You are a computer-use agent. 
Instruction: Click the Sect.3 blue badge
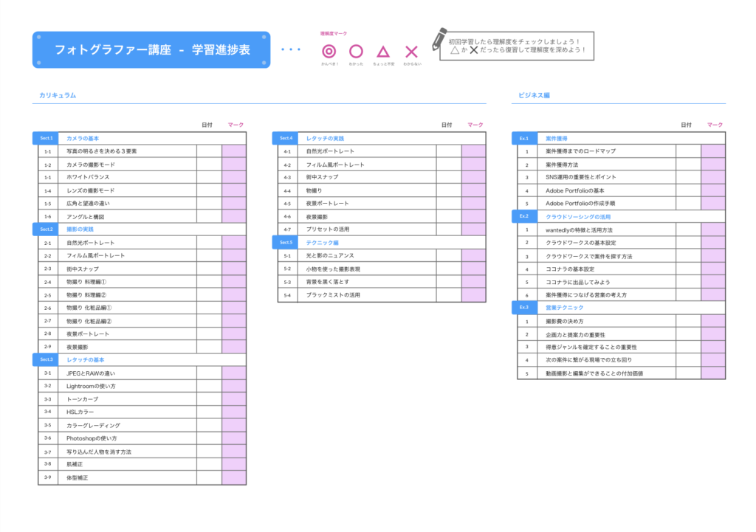click(45, 359)
